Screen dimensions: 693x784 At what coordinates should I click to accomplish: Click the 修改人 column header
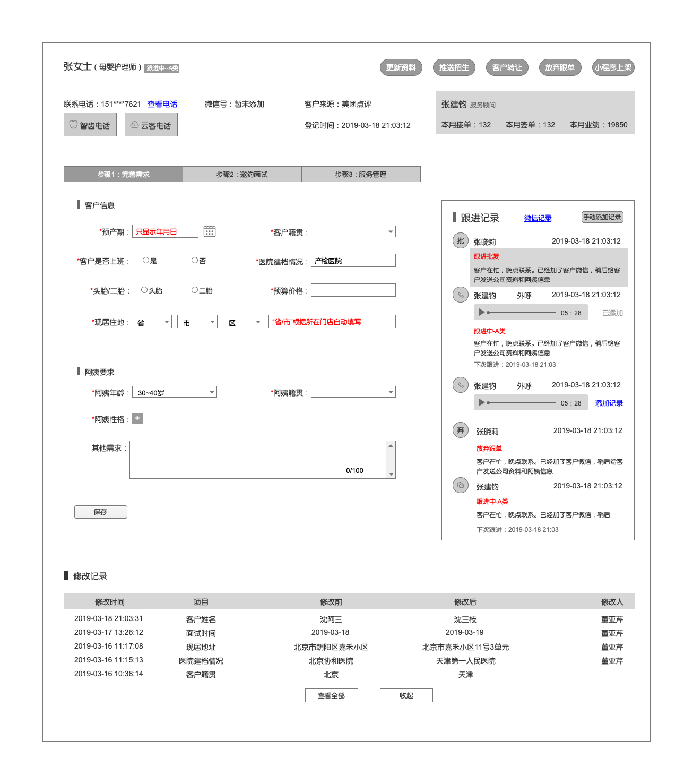[x=612, y=601]
